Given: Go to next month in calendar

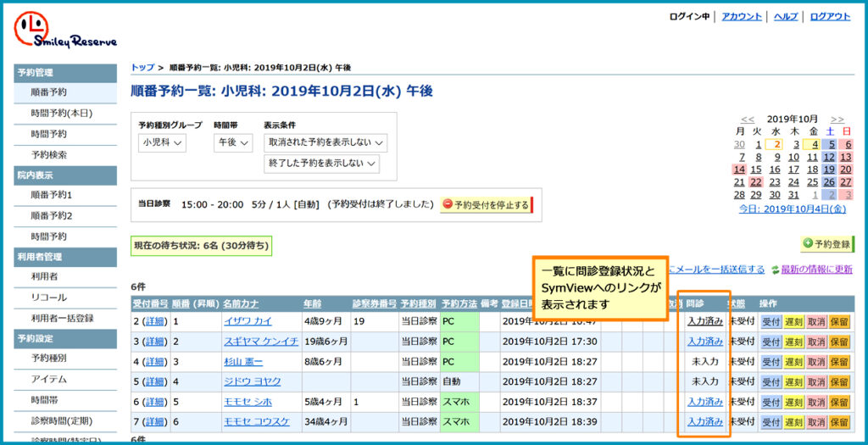Looking at the screenshot, I should coord(837,120).
